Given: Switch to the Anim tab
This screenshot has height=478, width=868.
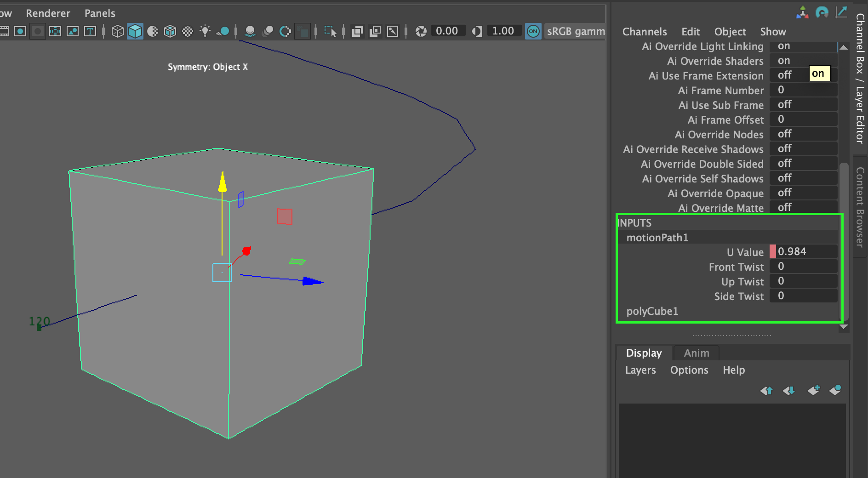Looking at the screenshot, I should click(696, 353).
